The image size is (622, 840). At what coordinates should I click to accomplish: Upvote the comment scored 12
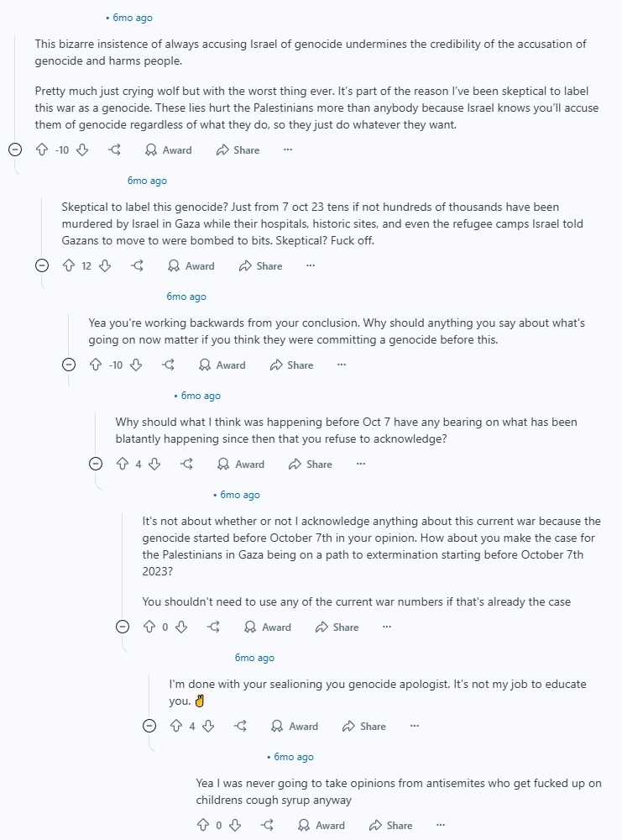pos(69,265)
